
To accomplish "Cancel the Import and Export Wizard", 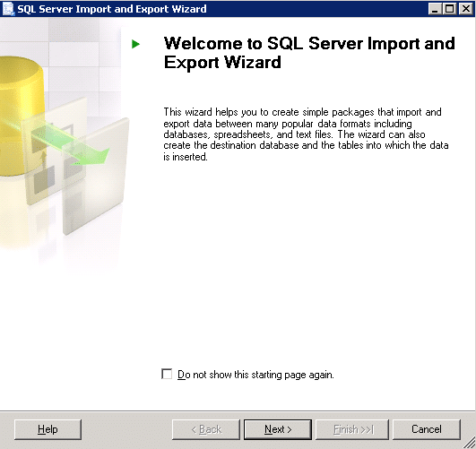I will 427,429.
